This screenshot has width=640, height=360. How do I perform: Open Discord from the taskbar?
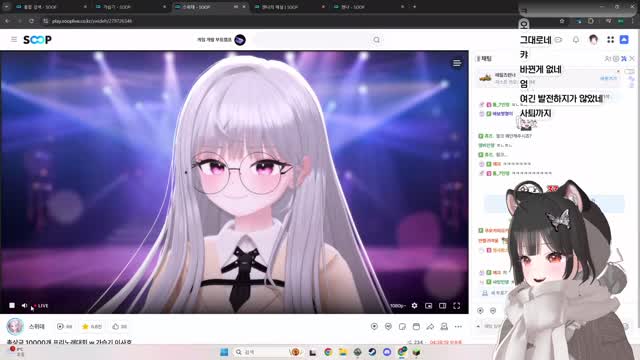pyautogui.click(x=387, y=352)
